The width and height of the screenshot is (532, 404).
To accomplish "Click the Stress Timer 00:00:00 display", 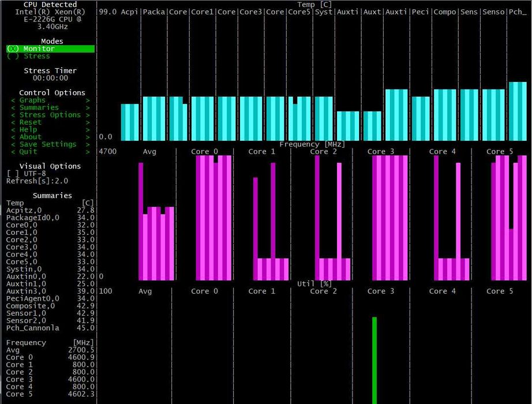I will [50, 78].
